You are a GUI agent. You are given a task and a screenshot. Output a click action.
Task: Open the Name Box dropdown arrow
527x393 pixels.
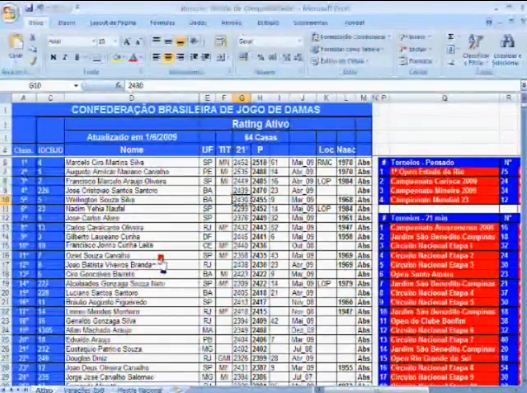76,86
